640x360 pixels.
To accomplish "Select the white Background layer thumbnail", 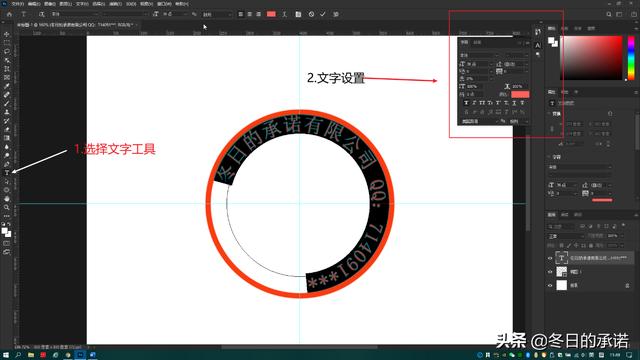I will [562, 285].
